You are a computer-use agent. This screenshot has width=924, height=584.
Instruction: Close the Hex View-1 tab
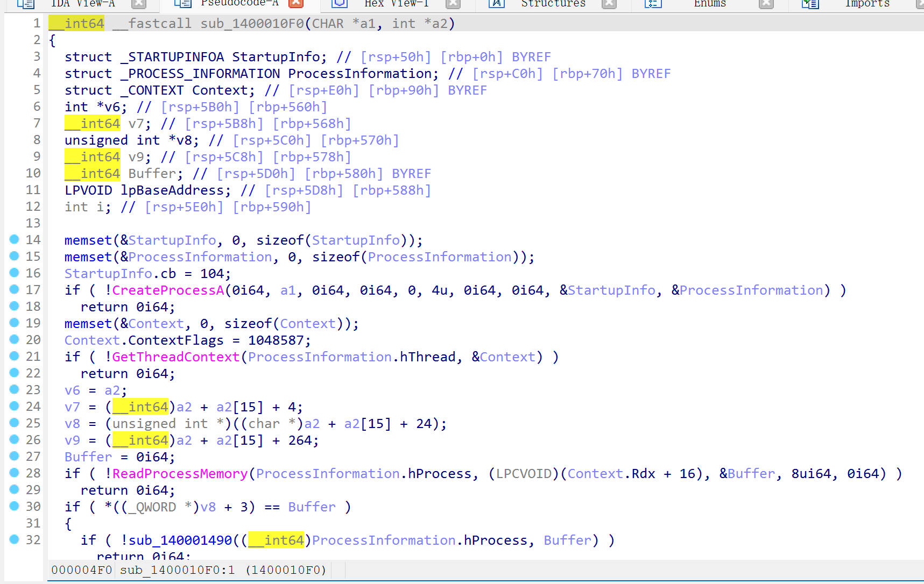coord(453,4)
